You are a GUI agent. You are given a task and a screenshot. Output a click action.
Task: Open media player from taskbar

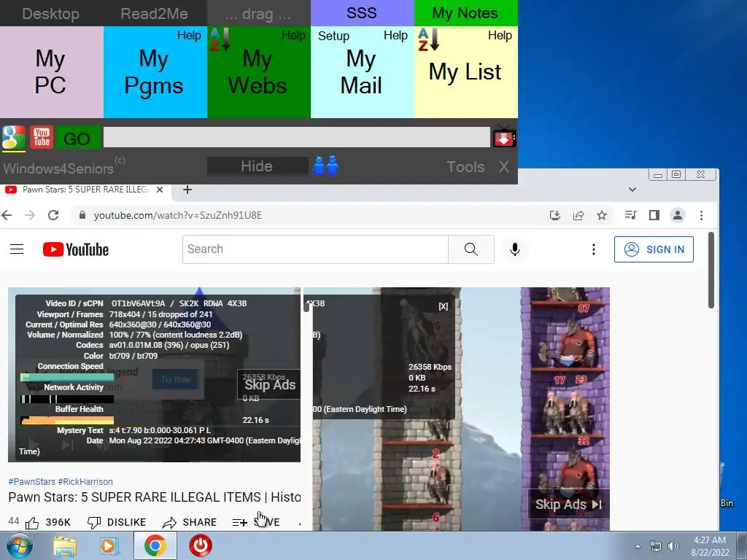pos(109,547)
